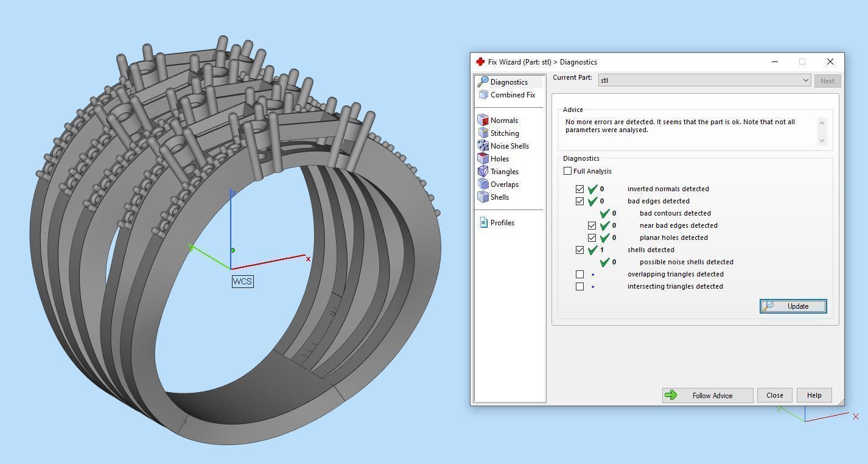The height and width of the screenshot is (464, 868).
Task: Click the Follow Advice button
Action: (x=708, y=395)
